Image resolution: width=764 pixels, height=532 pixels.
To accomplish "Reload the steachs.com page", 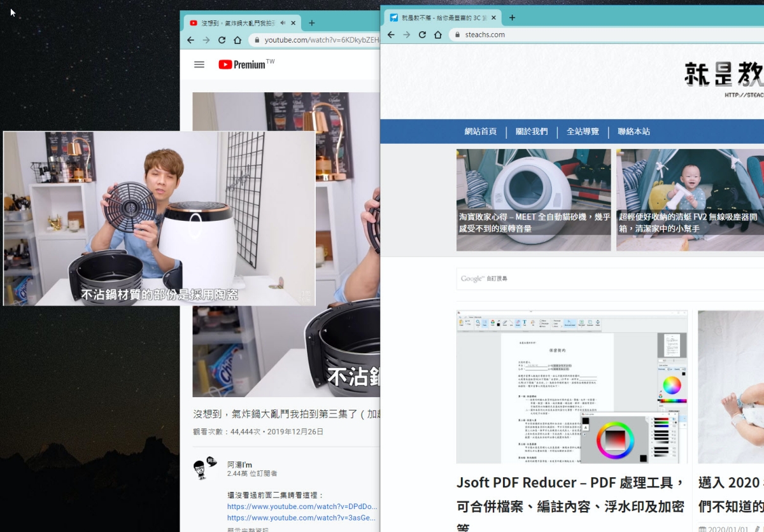I will coord(422,35).
